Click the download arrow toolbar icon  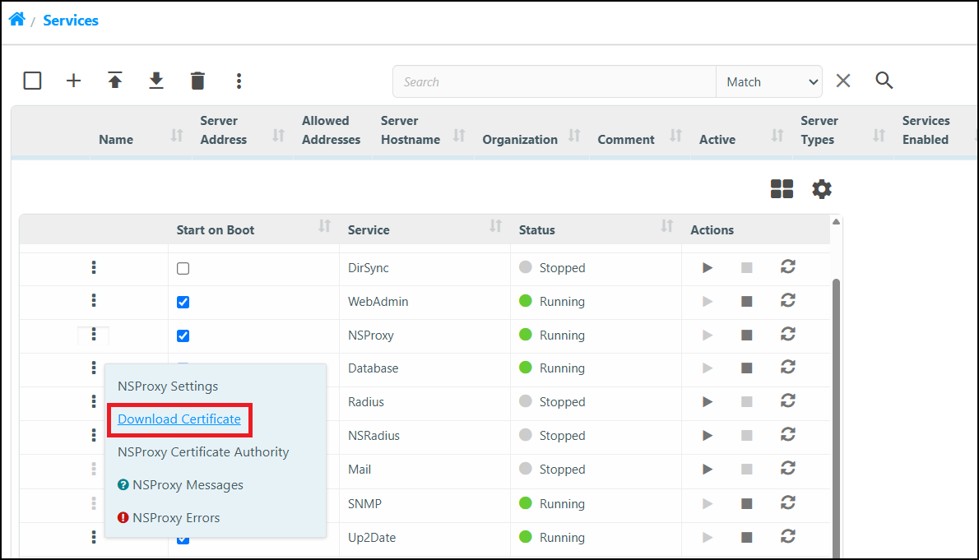[156, 81]
